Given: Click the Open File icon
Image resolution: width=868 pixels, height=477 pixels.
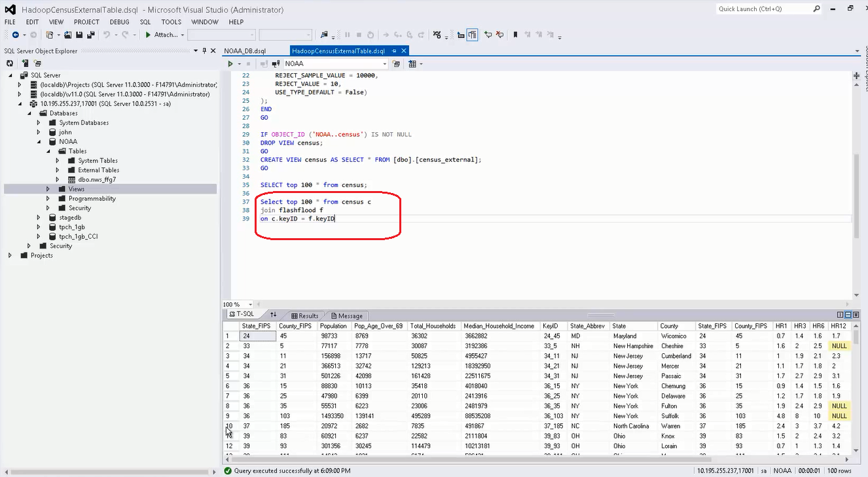Looking at the screenshot, I should point(68,35).
